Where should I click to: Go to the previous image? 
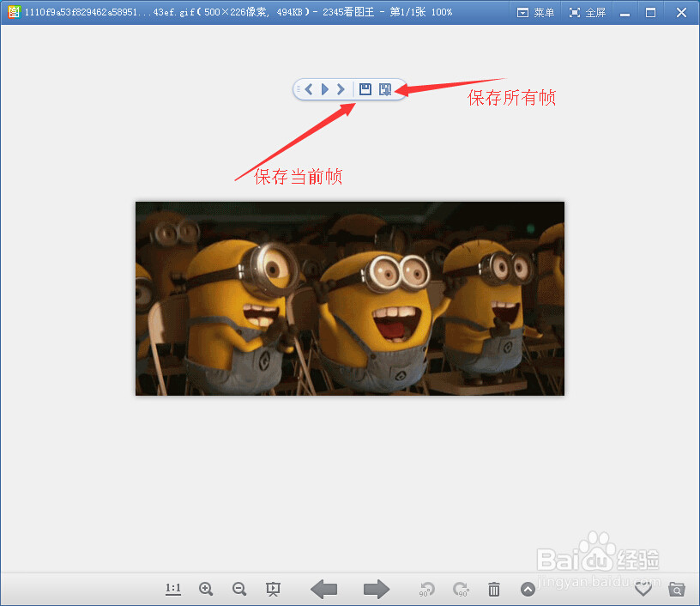[x=324, y=589]
